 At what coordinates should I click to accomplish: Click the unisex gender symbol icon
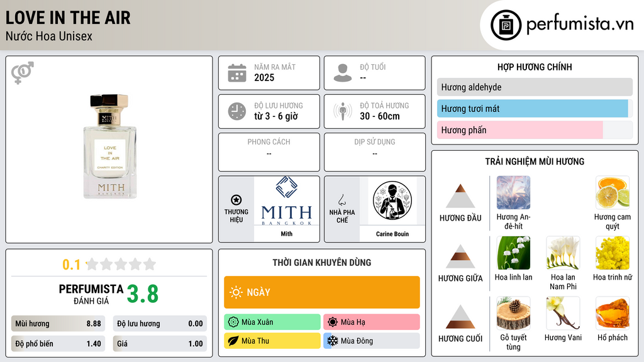pyautogui.click(x=22, y=73)
